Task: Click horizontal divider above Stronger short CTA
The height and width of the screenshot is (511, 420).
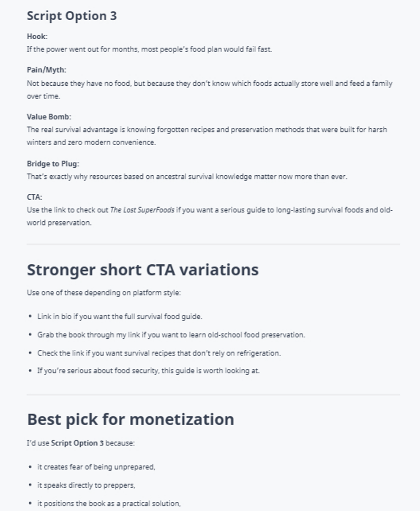Action: (213, 244)
